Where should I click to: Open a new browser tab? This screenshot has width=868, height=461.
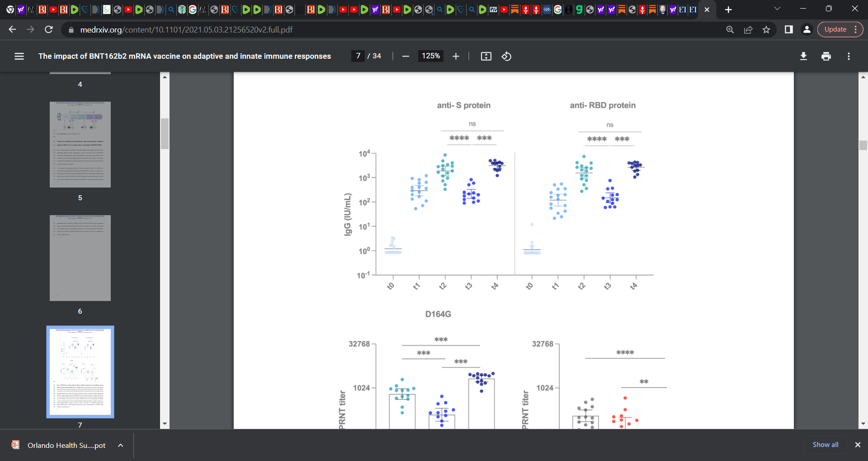[x=728, y=9]
